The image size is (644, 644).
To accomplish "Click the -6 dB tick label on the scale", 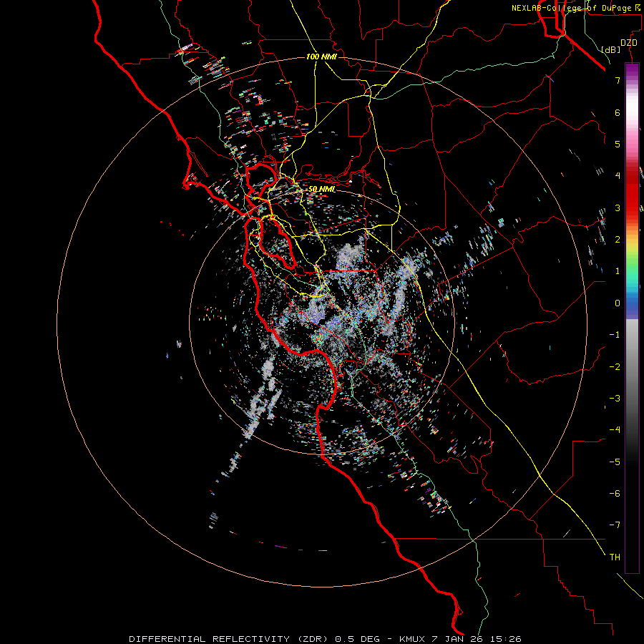I will tap(615, 494).
